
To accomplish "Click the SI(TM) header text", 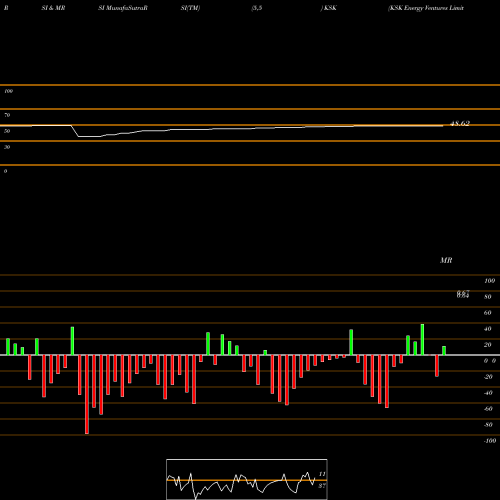I will coord(190,8).
